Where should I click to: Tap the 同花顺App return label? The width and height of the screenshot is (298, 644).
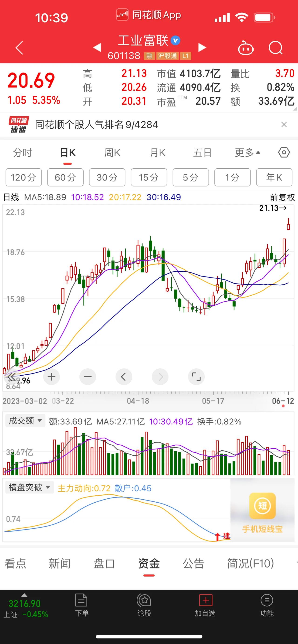(x=149, y=15)
